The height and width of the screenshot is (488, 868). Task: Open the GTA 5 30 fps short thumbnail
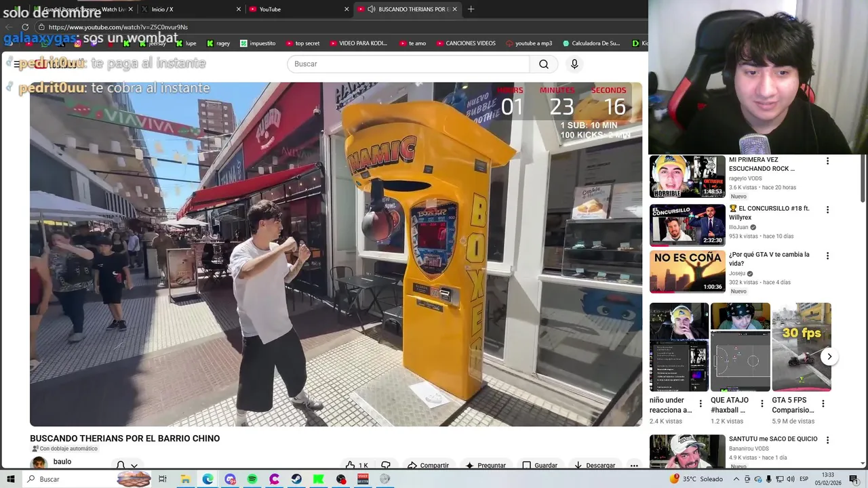802,347
